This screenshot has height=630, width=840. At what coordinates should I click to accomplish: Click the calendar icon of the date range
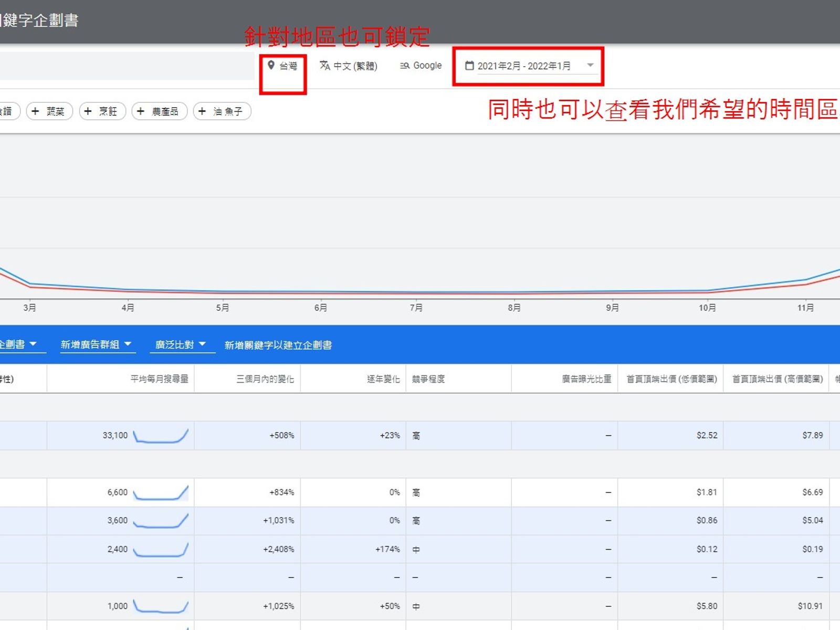(x=469, y=66)
